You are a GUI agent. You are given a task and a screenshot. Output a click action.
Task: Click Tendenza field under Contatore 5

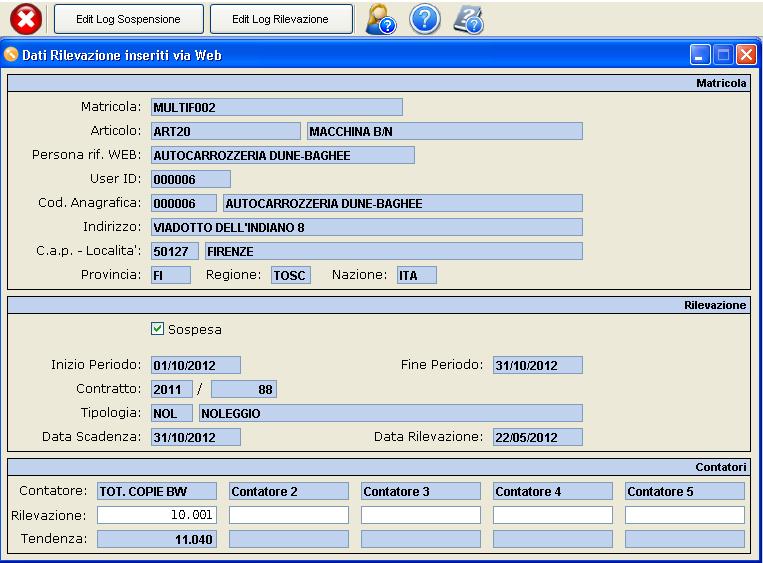pyautogui.click(x=685, y=539)
